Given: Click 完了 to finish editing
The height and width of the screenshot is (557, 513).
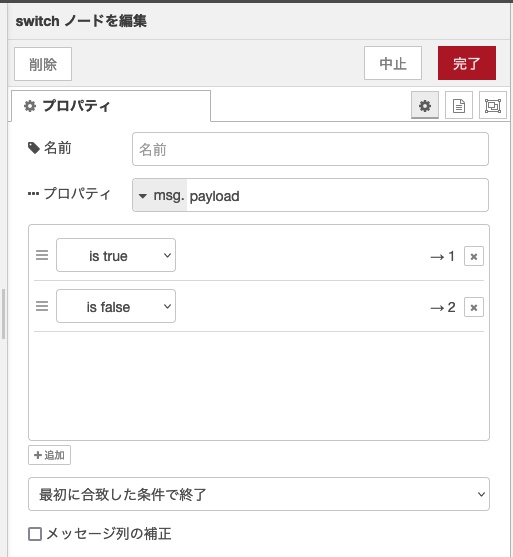Looking at the screenshot, I should [x=467, y=63].
